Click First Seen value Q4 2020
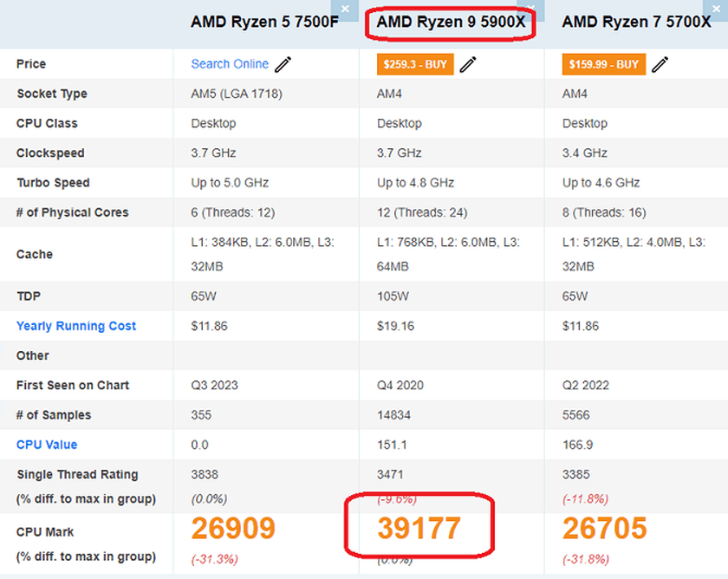 [x=400, y=386]
